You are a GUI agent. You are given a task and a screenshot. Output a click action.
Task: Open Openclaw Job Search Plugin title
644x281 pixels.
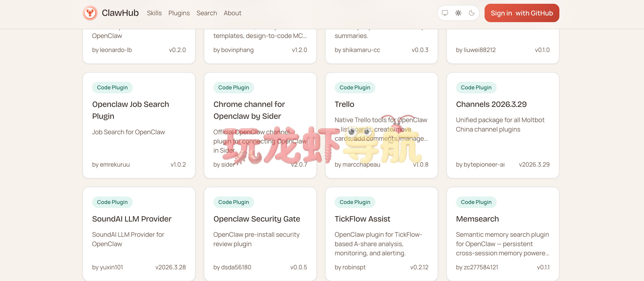[x=130, y=110]
